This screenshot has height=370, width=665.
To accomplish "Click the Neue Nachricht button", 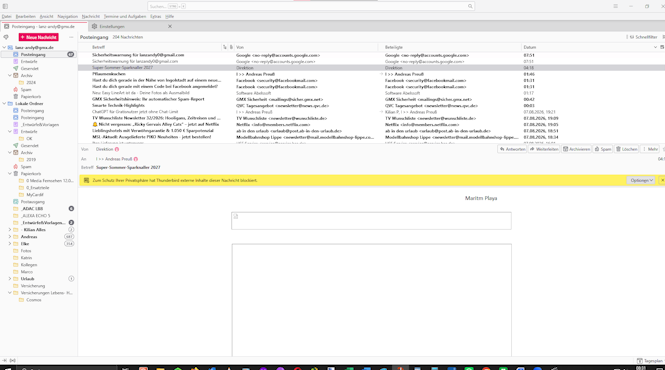I will 38,37.
